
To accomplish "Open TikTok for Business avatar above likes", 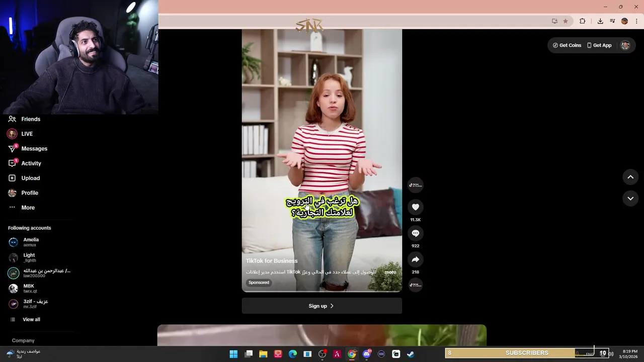I will coord(416,185).
